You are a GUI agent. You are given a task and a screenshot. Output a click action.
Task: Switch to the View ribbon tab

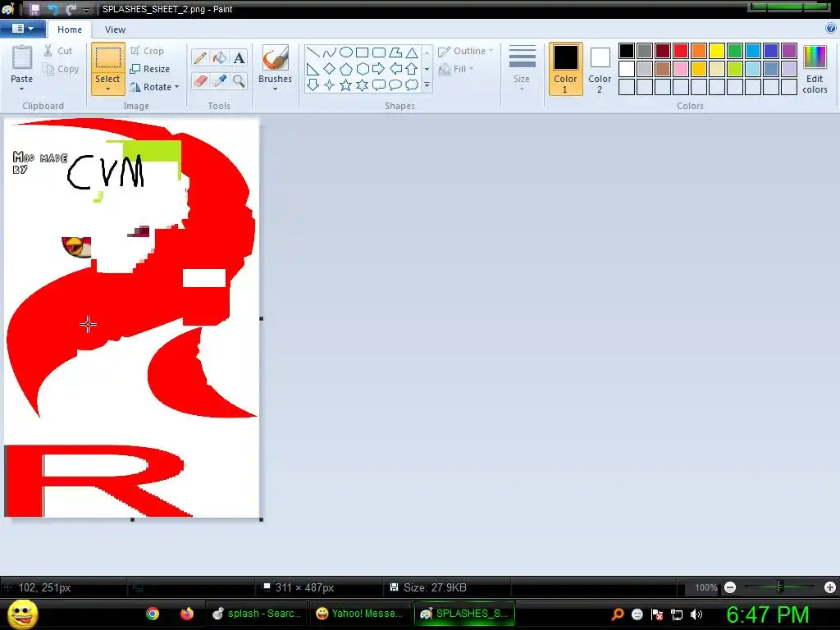pos(115,30)
